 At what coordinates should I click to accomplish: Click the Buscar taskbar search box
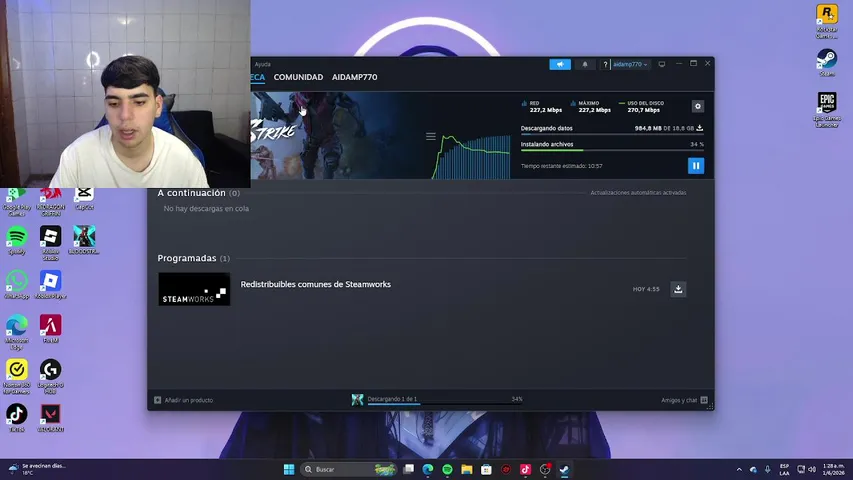(x=348, y=469)
